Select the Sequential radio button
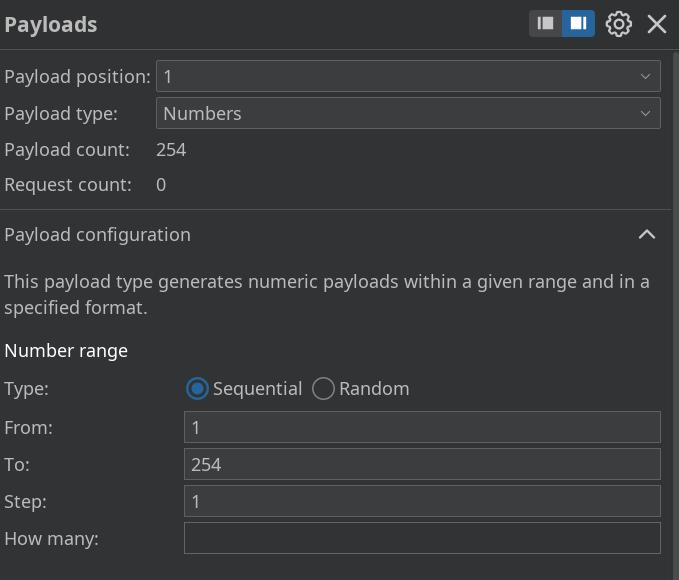679x580 pixels. click(197, 388)
